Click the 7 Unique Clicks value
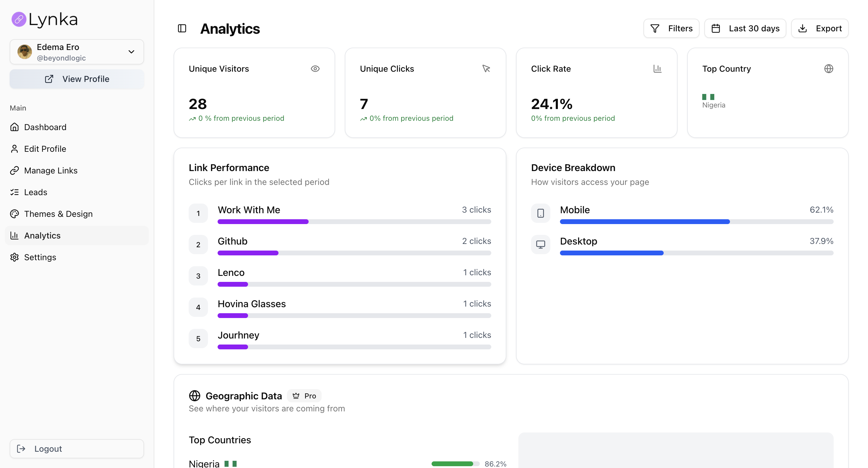The image size is (868, 468). pyautogui.click(x=363, y=104)
